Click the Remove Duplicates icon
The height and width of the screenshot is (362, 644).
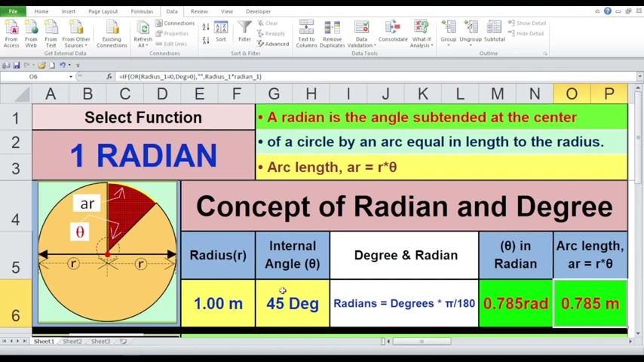pos(332,34)
